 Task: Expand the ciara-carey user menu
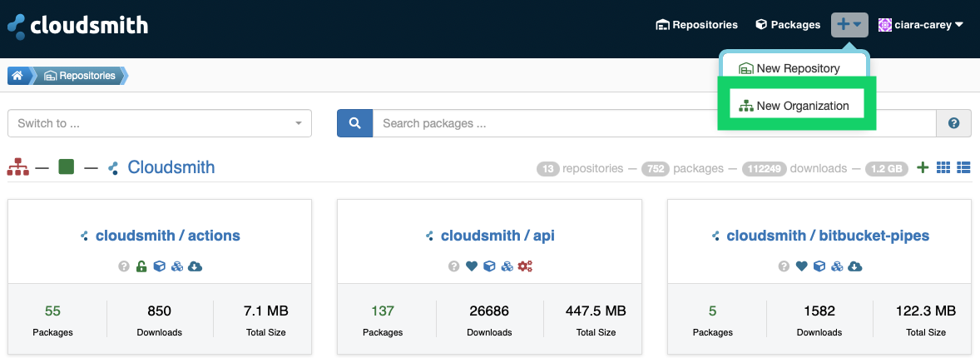921,25
